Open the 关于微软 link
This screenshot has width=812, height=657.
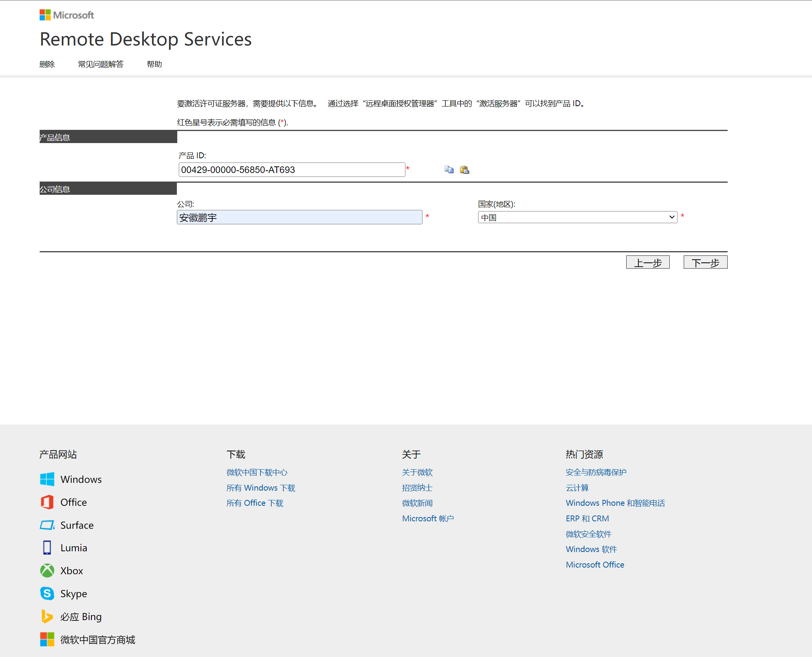click(417, 472)
